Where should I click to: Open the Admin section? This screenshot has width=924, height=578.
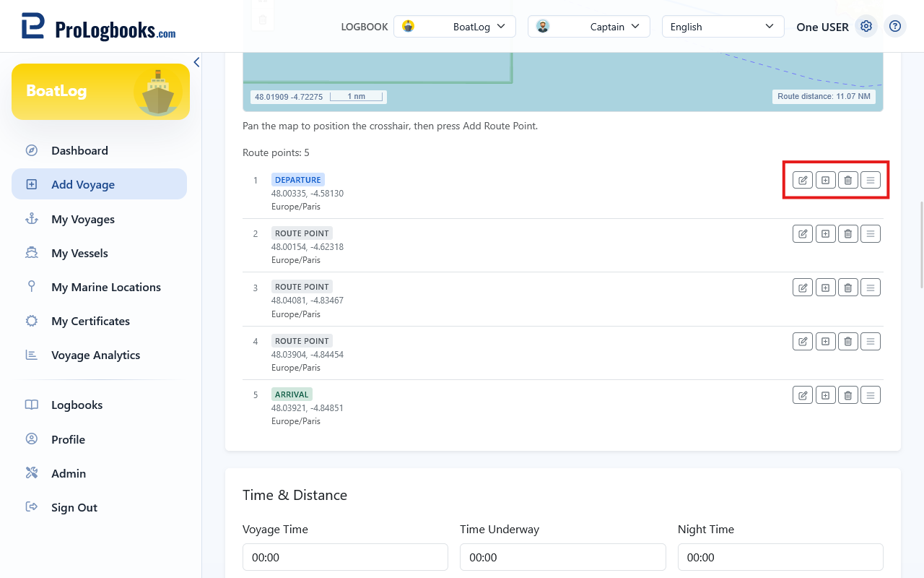99,473
